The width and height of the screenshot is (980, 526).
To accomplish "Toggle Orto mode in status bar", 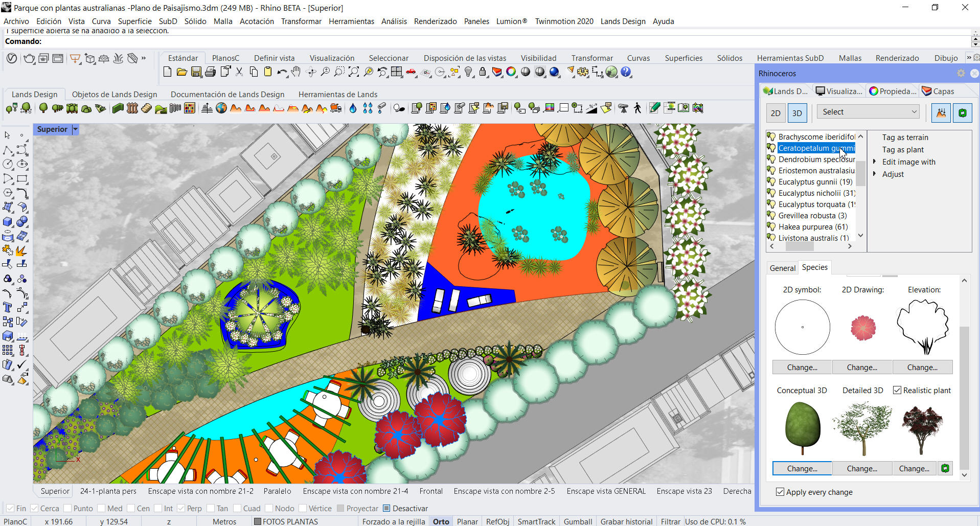I will [441, 521].
